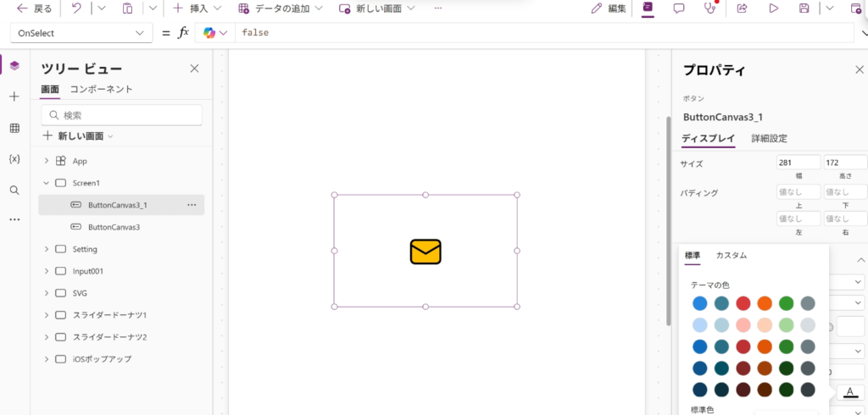The image size is (868, 415).
Task: Click the Search magnifier in left rail
Action: [x=14, y=190]
